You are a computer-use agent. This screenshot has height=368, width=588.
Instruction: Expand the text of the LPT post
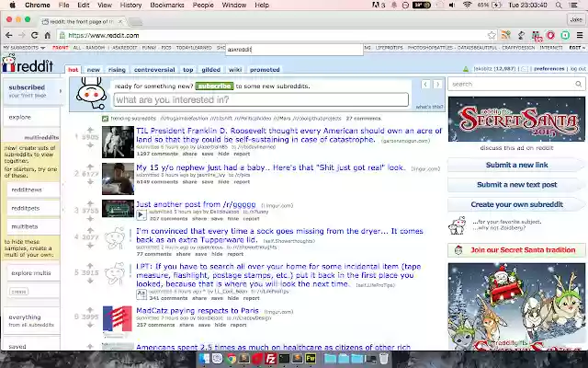tap(141, 294)
